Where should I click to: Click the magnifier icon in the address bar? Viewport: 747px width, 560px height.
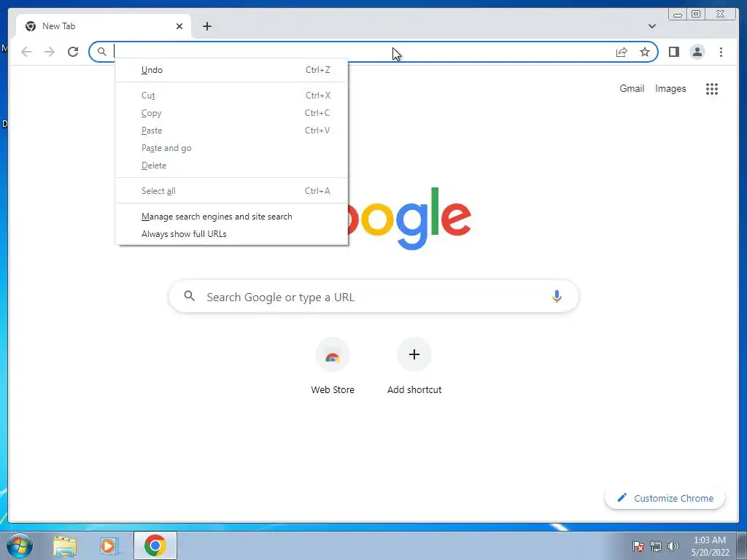(x=101, y=52)
